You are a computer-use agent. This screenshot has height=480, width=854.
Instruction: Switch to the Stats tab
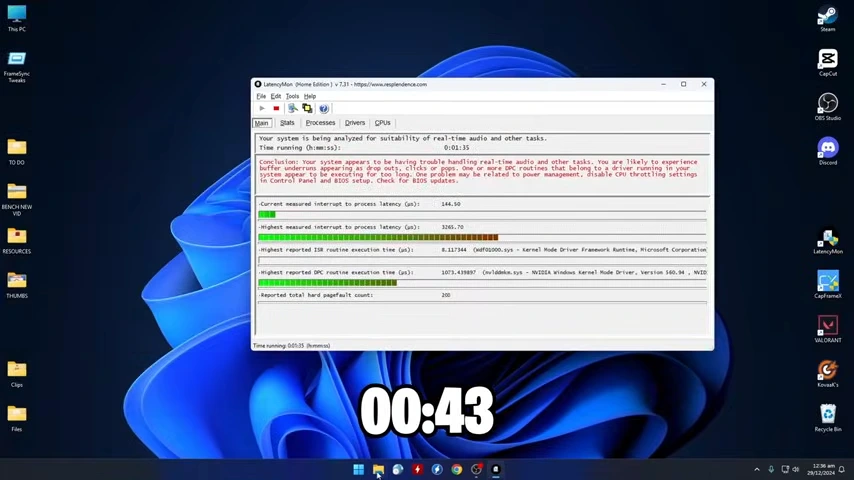287,123
